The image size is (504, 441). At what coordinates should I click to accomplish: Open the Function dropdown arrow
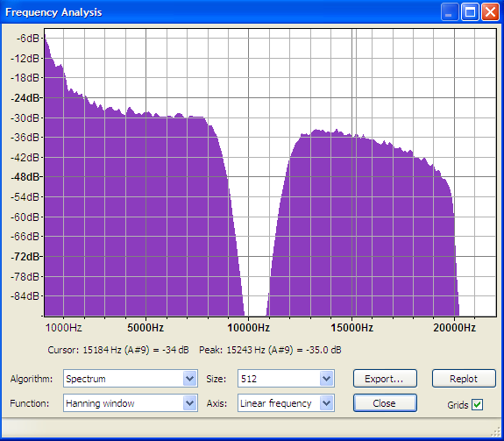tap(189, 402)
